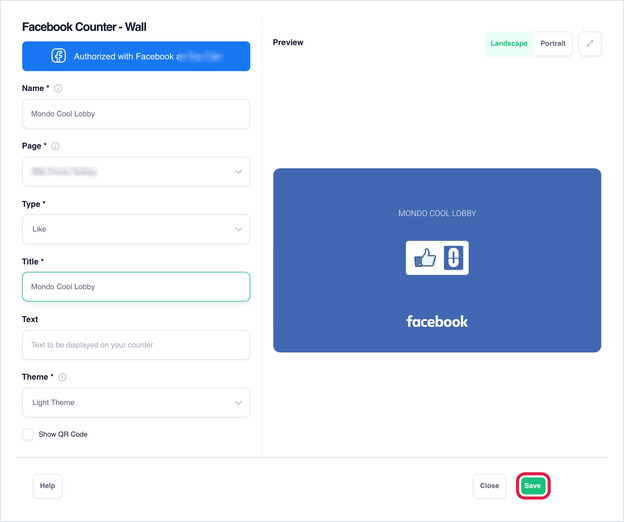
Task: Click the Close button
Action: 489,486
